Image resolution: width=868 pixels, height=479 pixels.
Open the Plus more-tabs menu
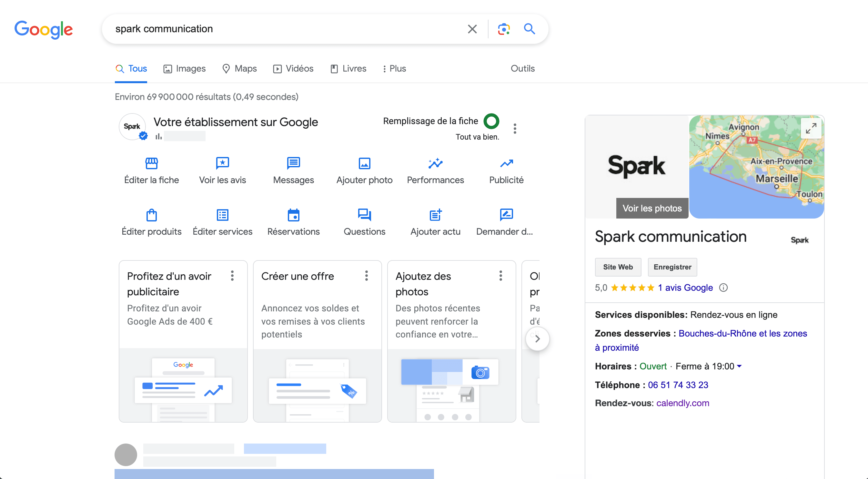[x=394, y=69]
